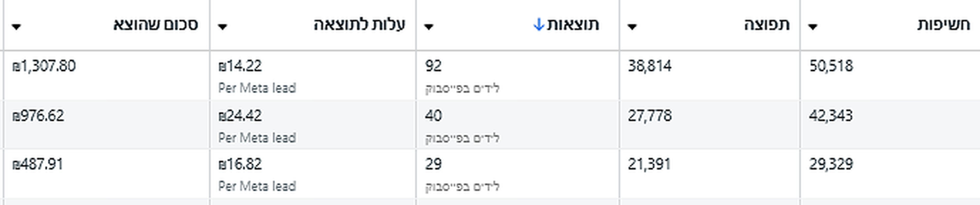
Task: Open dropdown arrow for תוצאות column
Action: (x=428, y=27)
